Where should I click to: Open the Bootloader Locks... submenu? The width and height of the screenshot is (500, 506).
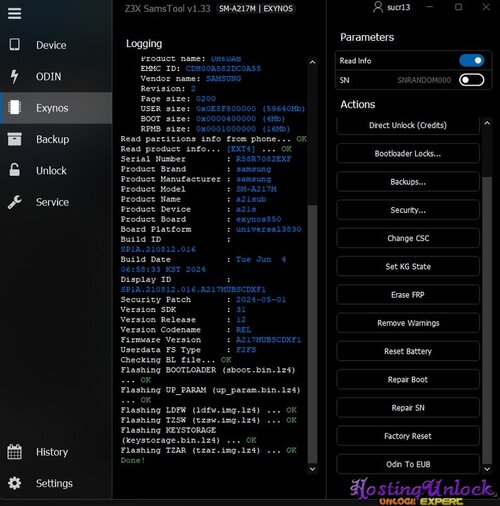(408, 153)
